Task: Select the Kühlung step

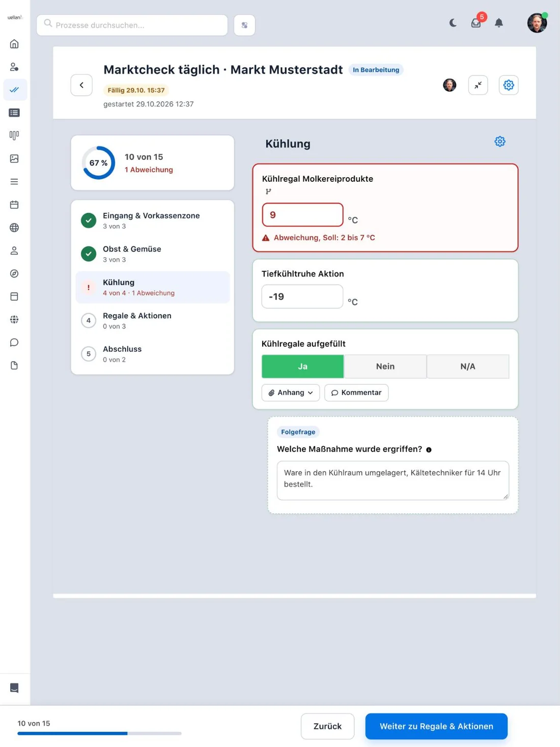Action: pyautogui.click(x=153, y=287)
